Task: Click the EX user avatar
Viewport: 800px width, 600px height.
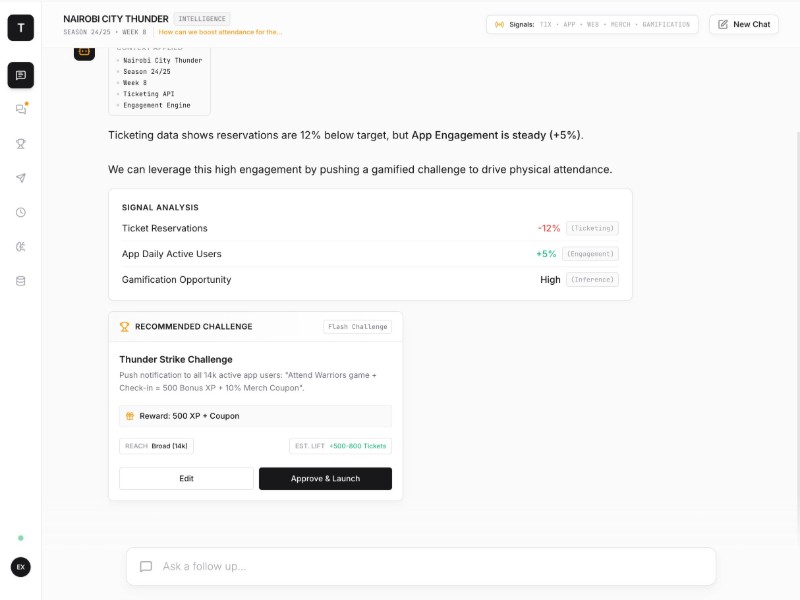Action: tap(20, 567)
